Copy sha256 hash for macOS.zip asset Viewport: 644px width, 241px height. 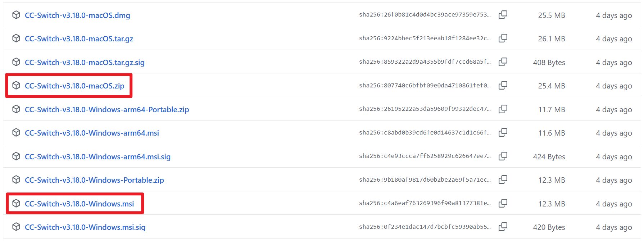click(x=503, y=85)
